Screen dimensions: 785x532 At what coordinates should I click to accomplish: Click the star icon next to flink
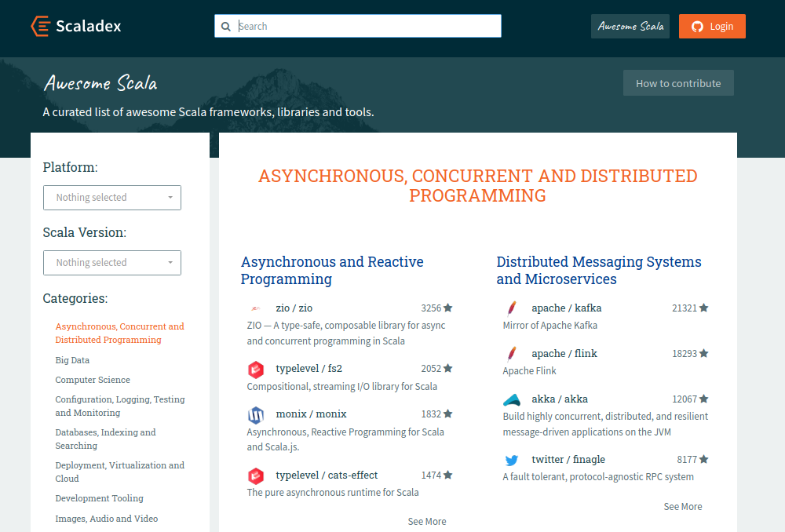[x=704, y=353]
